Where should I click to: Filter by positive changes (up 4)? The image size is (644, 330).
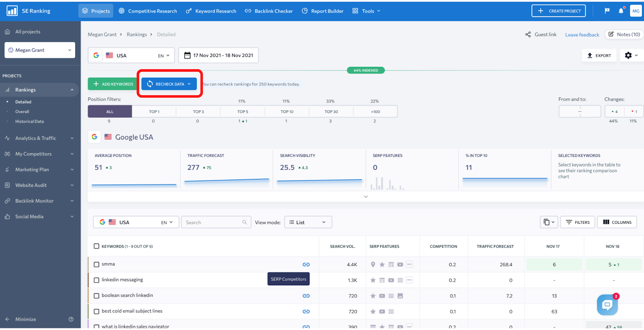pos(615,111)
